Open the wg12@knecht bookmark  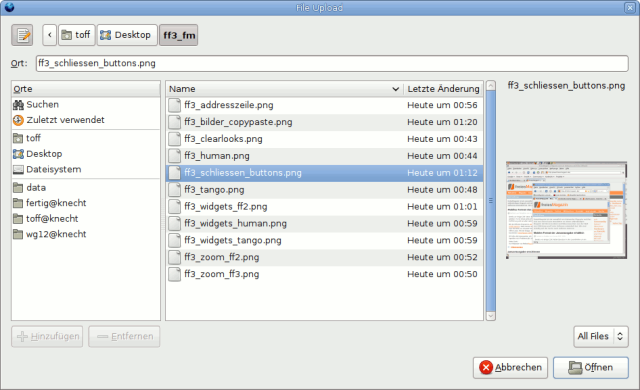86,234
